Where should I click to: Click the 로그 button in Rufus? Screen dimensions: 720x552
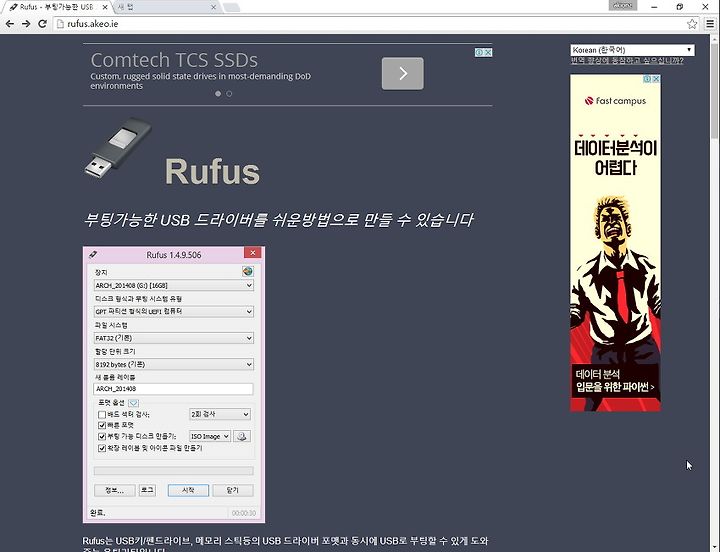point(147,490)
